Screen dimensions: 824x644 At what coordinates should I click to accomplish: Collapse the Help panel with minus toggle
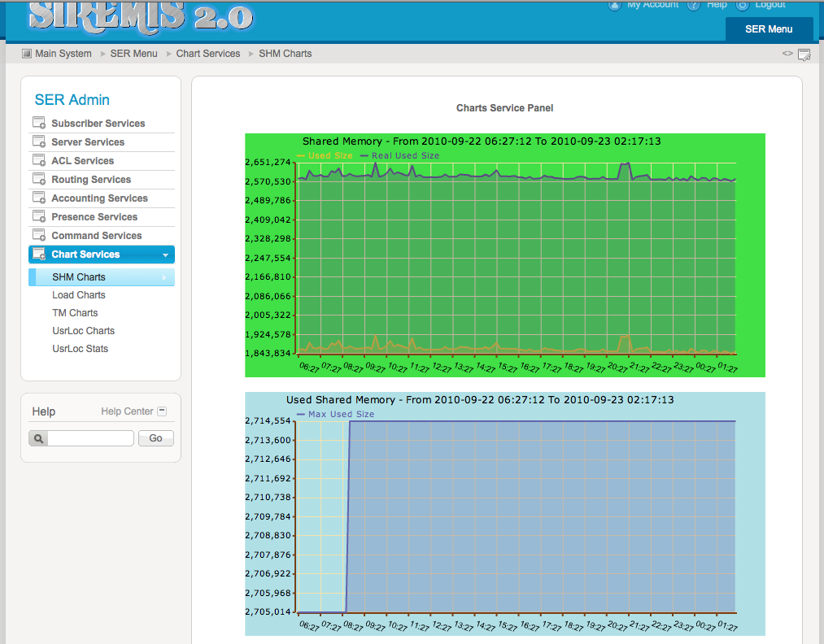click(162, 411)
